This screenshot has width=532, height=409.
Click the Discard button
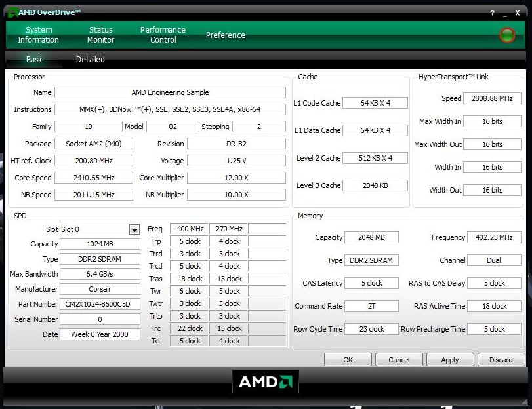[x=501, y=359]
